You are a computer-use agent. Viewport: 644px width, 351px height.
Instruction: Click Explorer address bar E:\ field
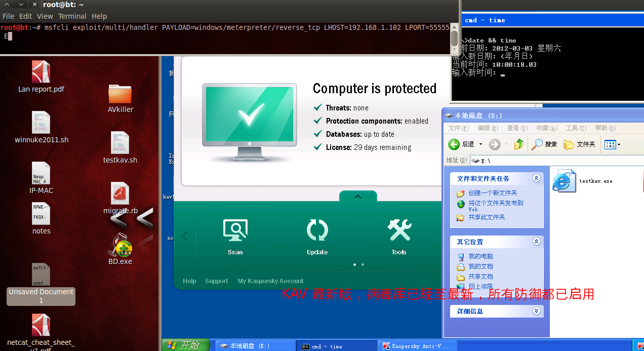tap(557, 160)
